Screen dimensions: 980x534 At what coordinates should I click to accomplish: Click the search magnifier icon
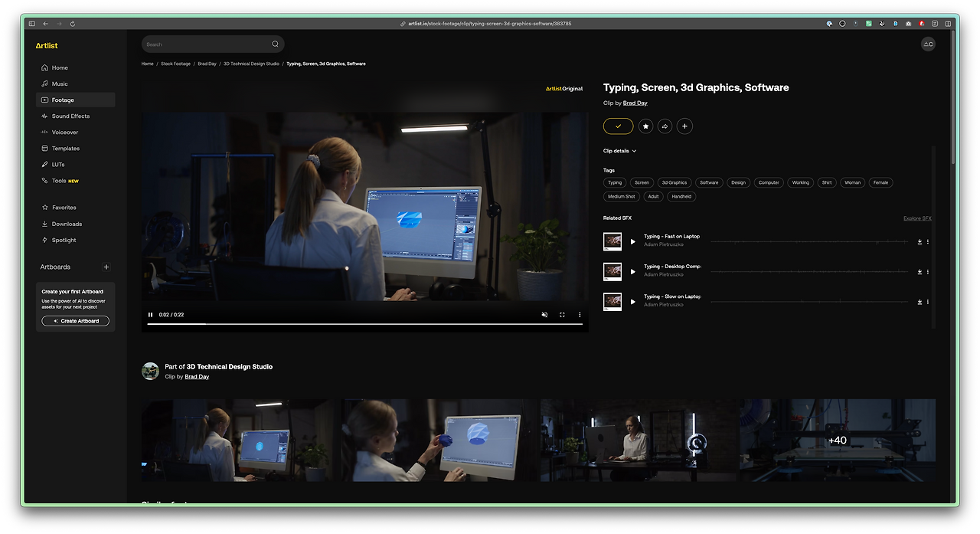point(276,44)
